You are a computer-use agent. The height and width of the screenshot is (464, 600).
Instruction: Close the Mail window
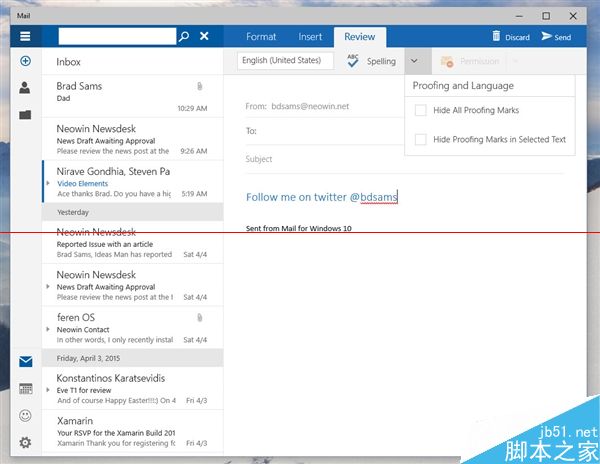573,16
